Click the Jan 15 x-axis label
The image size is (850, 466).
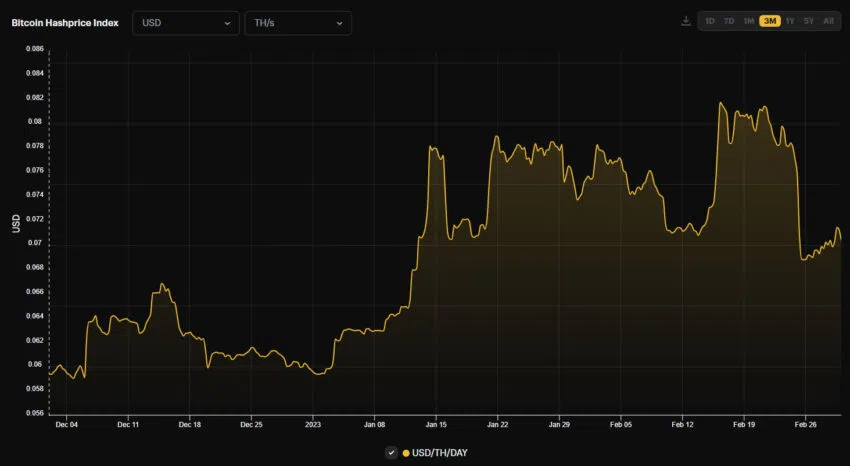coord(436,425)
